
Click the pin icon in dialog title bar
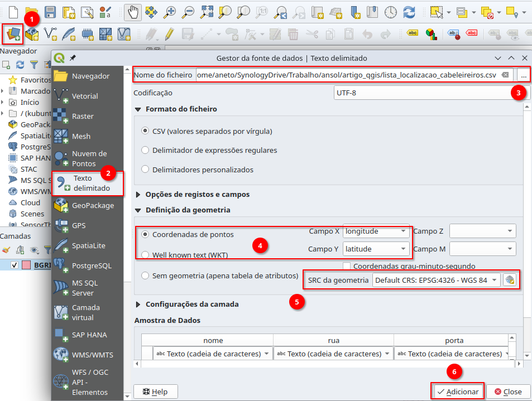(73, 58)
